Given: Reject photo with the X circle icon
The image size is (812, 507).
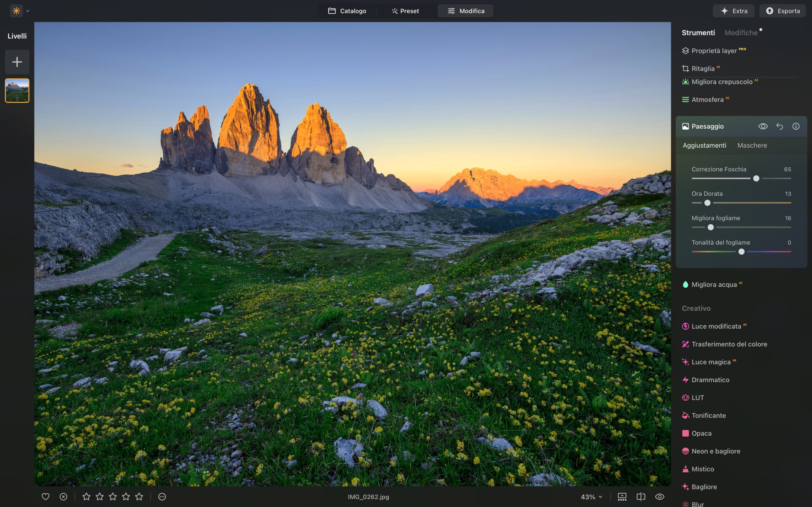Looking at the screenshot, I should coord(63,497).
